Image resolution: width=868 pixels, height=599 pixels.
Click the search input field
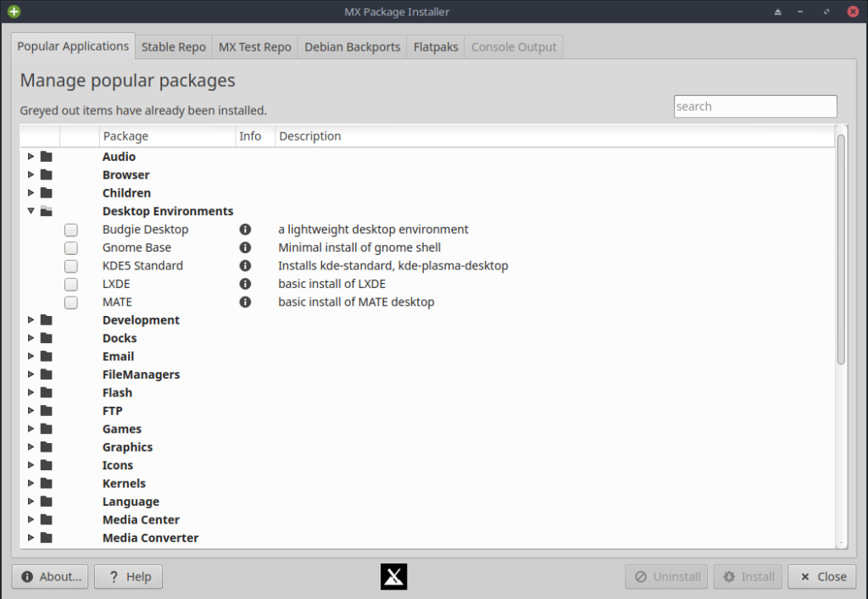coord(754,107)
